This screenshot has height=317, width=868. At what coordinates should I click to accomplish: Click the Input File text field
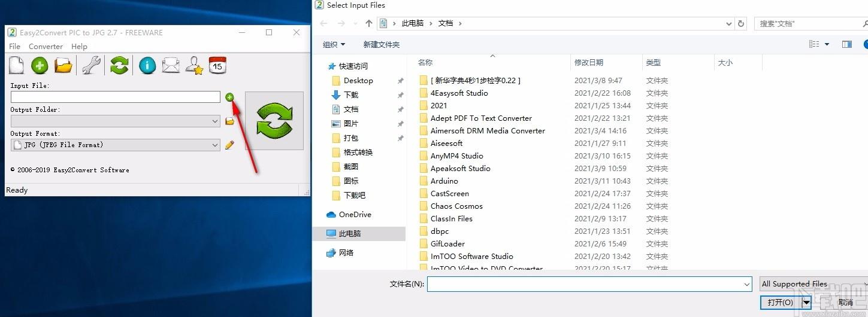coord(116,97)
